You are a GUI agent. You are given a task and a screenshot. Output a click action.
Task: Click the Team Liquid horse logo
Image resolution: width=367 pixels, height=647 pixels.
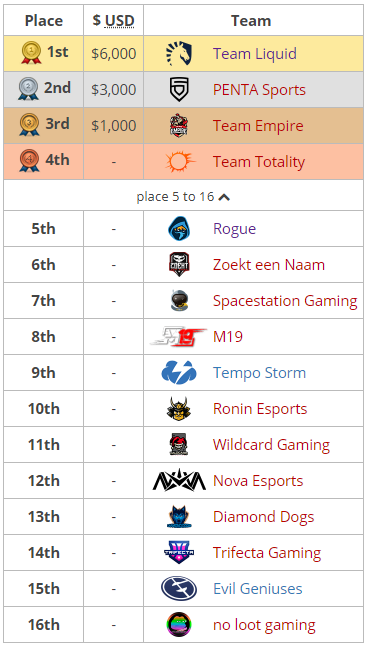click(x=179, y=54)
